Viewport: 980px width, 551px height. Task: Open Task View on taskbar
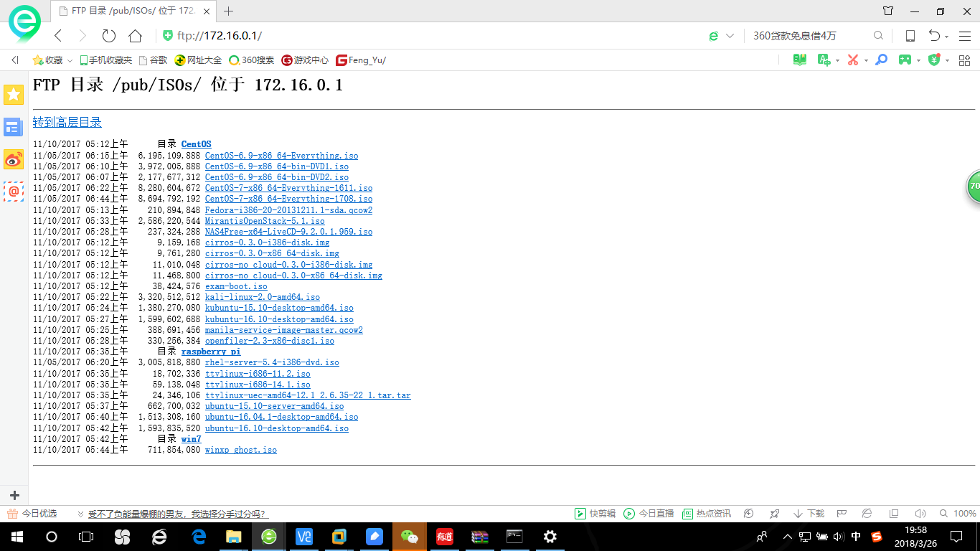coord(86,537)
